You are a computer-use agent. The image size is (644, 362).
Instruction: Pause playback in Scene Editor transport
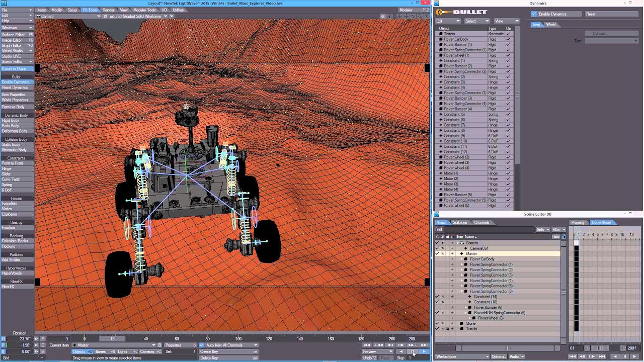625,356
